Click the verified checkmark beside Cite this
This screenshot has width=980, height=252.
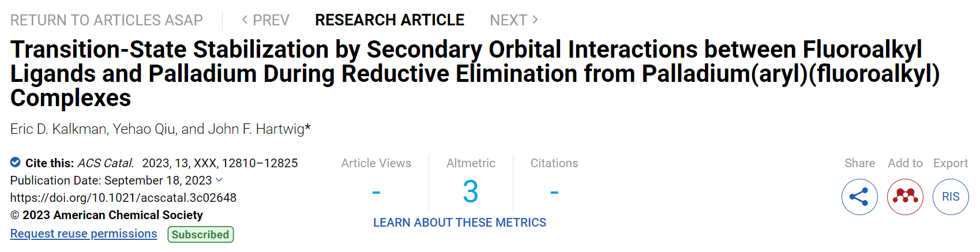pyautogui.click(x=16, y=163)
